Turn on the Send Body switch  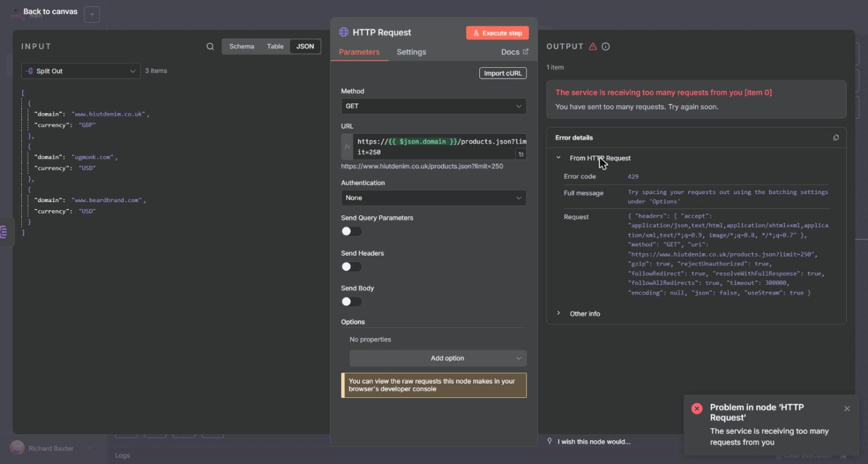coord(351,301)
